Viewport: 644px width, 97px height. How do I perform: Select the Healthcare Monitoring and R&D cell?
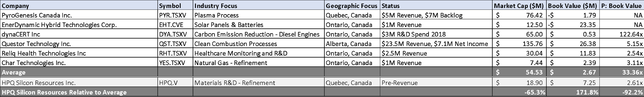[x=258, y=53]
